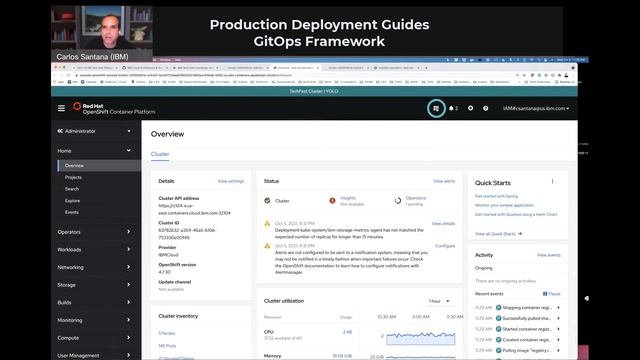Open View all Quick Starts link
This screenshot has height=360, width=640.
[498, 234]
